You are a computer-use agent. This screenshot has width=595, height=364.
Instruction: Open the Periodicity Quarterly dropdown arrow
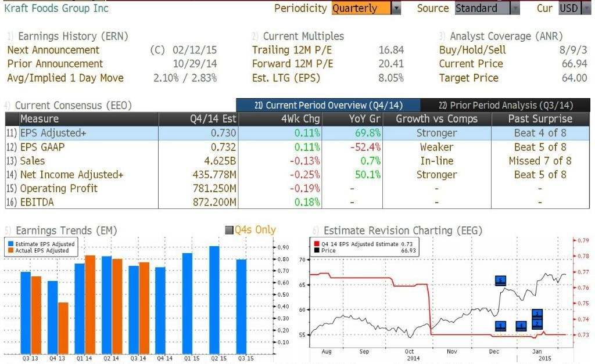(396, 8)
